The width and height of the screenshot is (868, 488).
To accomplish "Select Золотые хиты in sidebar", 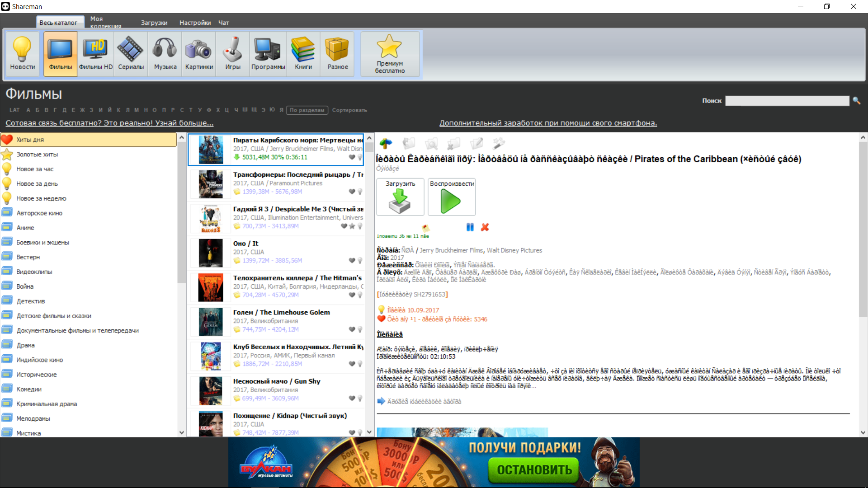I will pos(89,154).
